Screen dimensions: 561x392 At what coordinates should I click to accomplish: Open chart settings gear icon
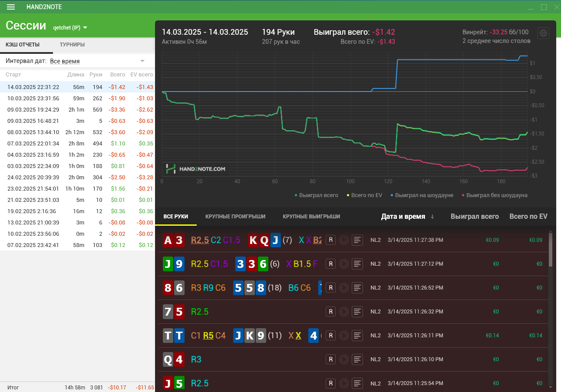(543, 33)
